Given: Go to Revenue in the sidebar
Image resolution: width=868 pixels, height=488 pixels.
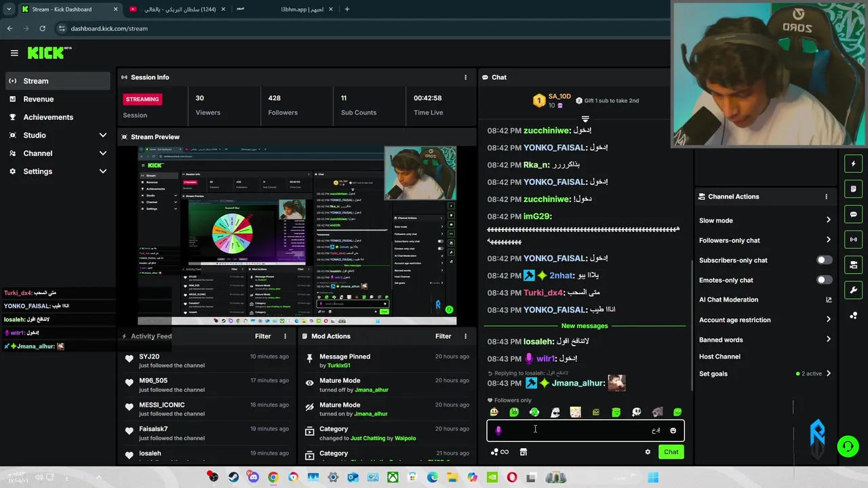Looking at the screenshot, I should pyautogui.click(x=57, y=99).
